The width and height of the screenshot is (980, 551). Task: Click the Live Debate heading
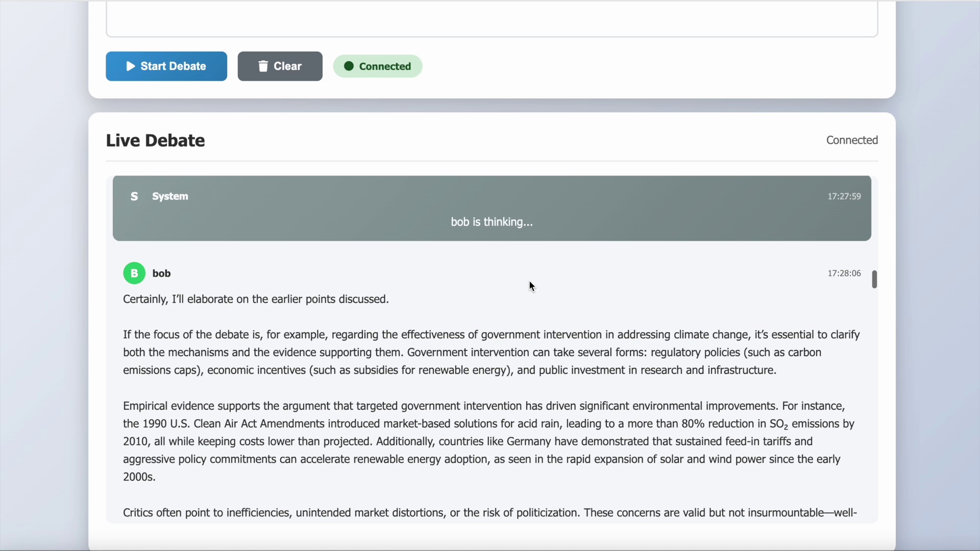point(155,140)
